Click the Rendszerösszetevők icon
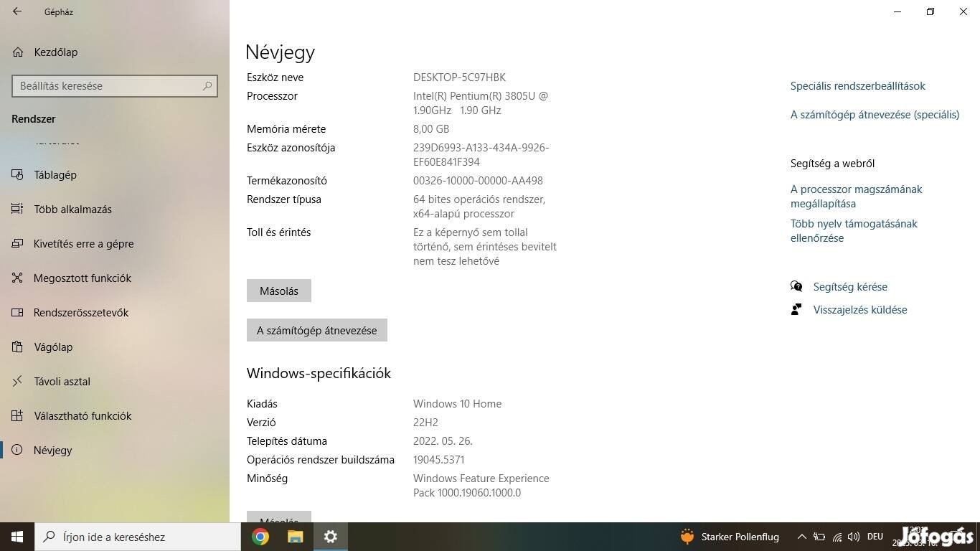This screenshot has height=551, width=980. pyautogui.click(x=18, y=312)
